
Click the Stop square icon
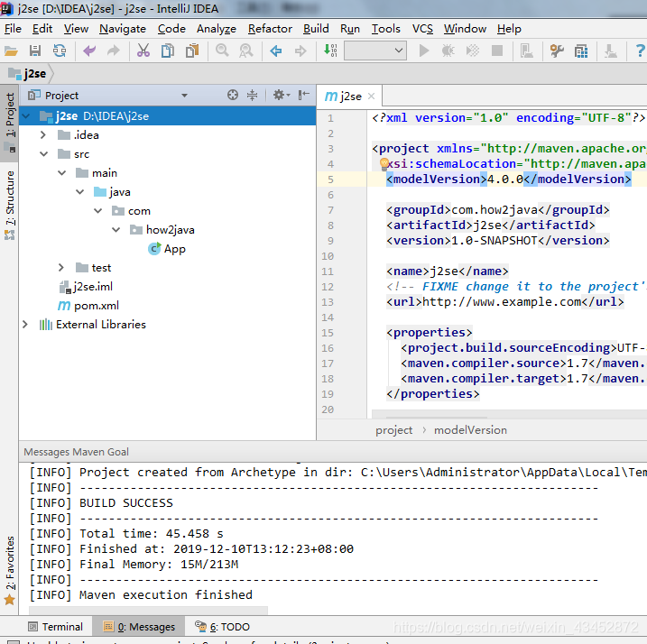point(497,51)
